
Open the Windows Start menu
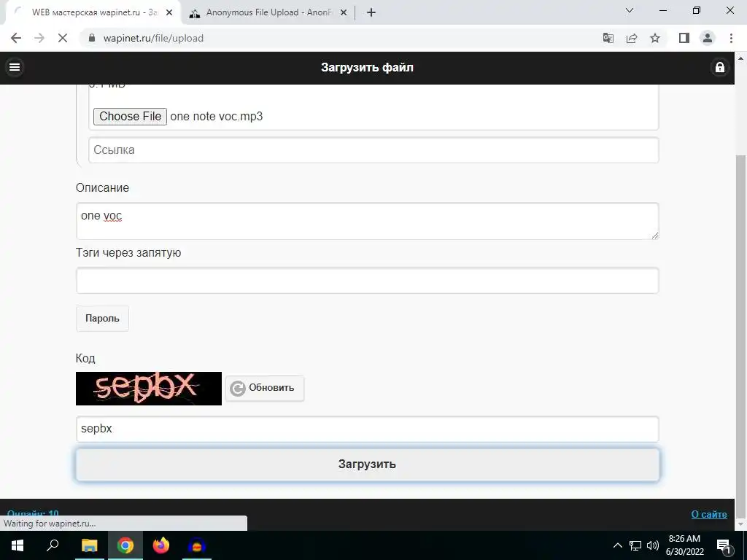point(18,545)
